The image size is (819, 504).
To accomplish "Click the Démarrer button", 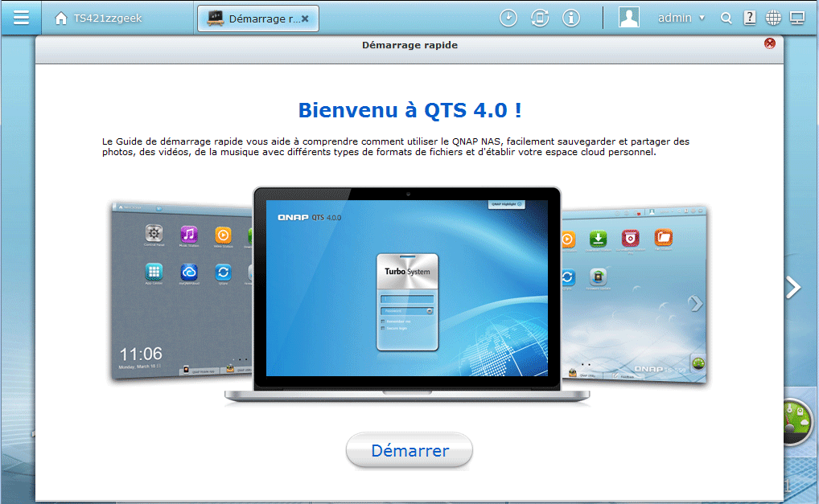I will click(x=409, y=450).
